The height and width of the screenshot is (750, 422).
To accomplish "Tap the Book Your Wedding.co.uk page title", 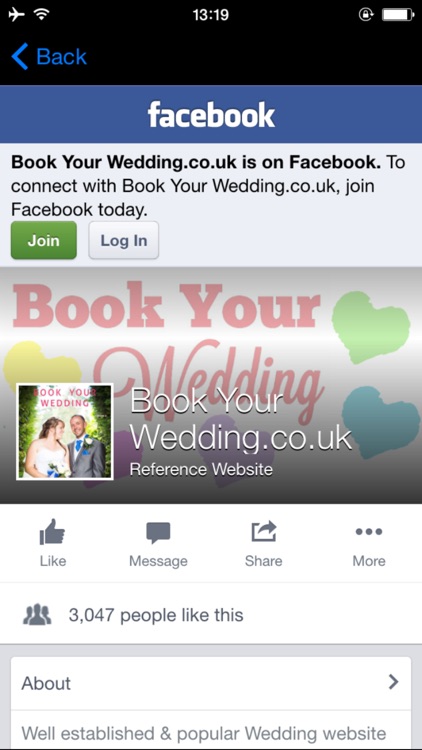I will point(241,419).
